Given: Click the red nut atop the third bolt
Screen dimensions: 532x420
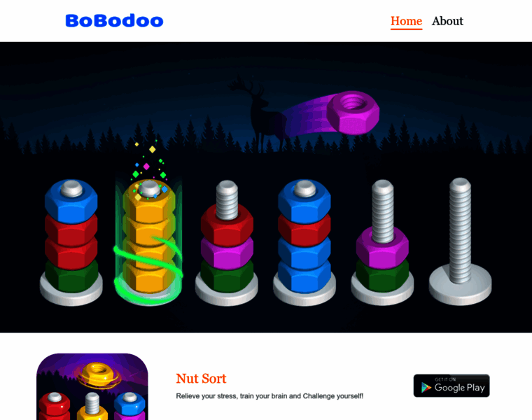Looking at the screenshot, I should [227, 225].
